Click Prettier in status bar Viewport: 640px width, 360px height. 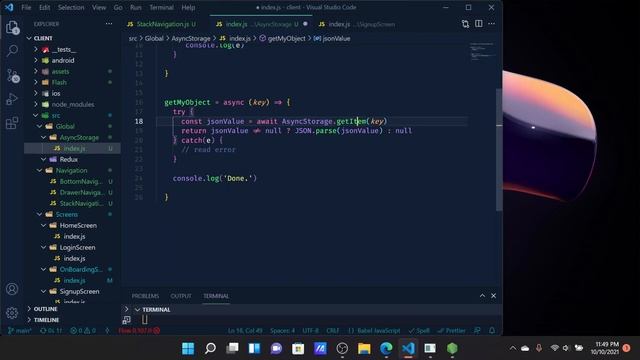(451, 331)
